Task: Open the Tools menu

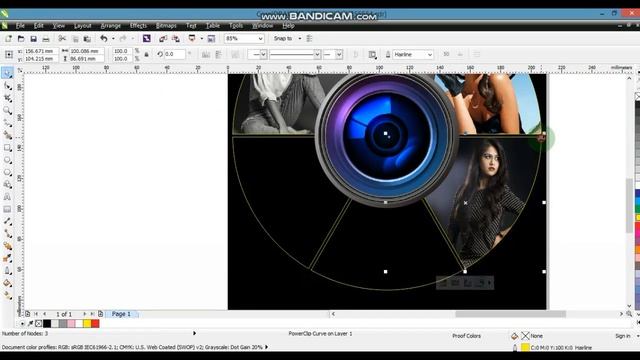Action: click(x=236, y=25)
